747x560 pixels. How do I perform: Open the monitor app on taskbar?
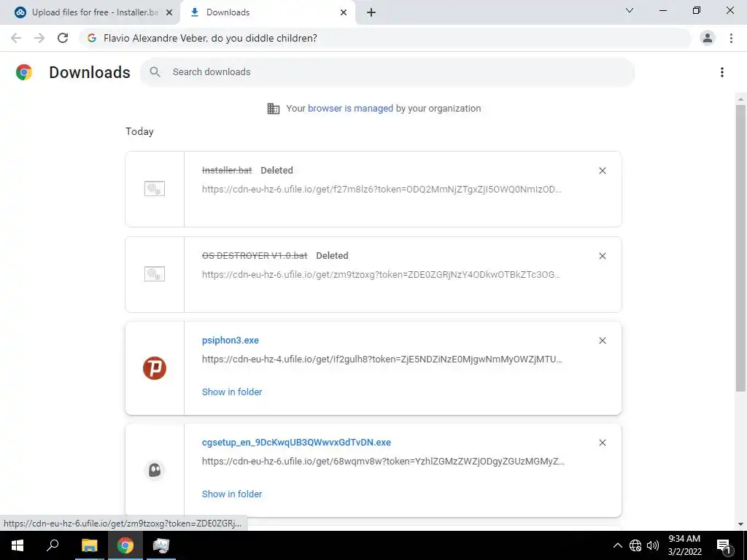tap(161, 545)
